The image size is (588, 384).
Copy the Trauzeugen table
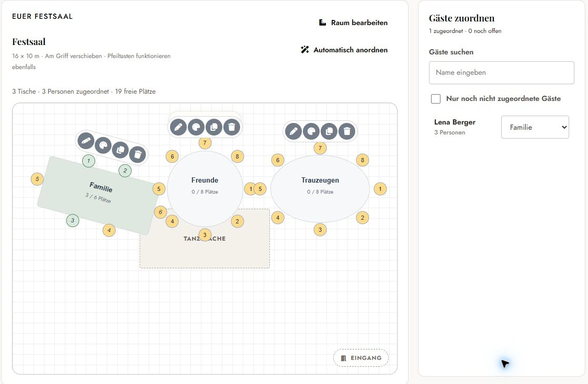[x=329, y=131]
